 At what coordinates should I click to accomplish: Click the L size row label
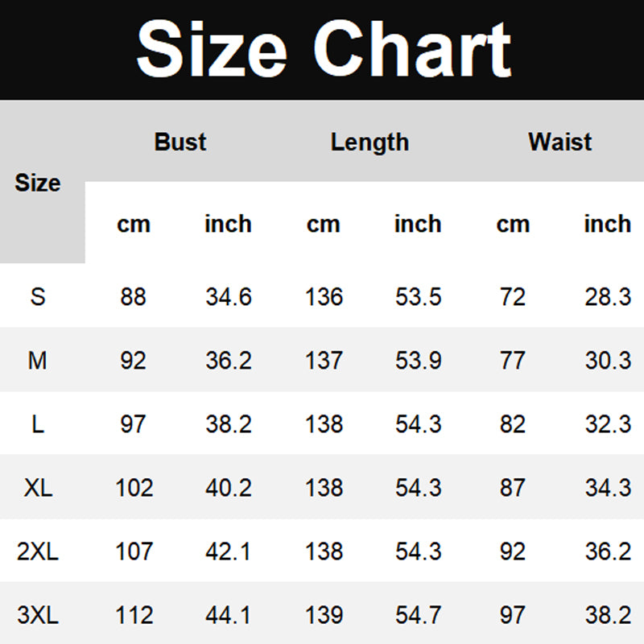click(38, 423)
